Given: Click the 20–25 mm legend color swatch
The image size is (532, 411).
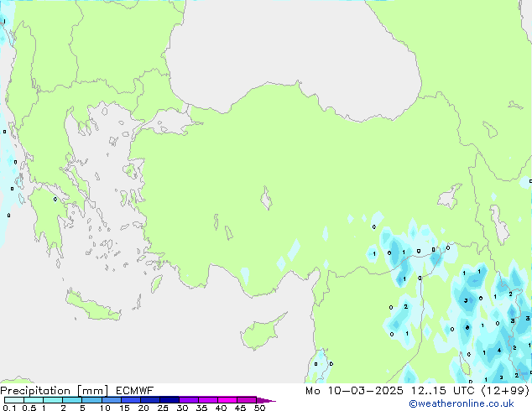Looking at the screenshot, I should tap(150, 400).
